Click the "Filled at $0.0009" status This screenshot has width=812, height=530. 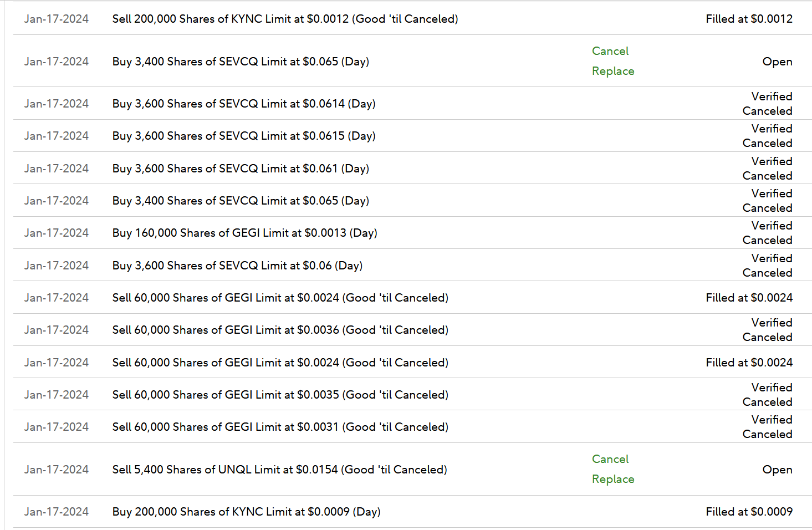749,512
